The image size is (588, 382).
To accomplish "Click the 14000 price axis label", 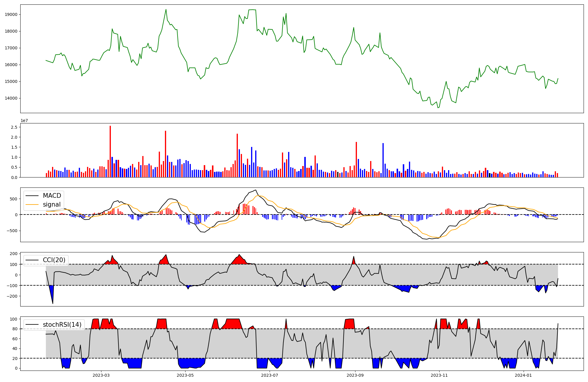I will point(11,98).
